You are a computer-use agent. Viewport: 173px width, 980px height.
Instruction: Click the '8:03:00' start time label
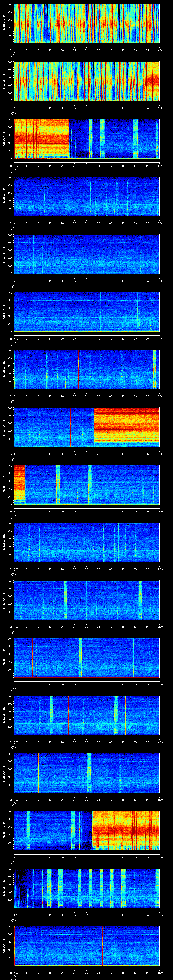point(14,166)
